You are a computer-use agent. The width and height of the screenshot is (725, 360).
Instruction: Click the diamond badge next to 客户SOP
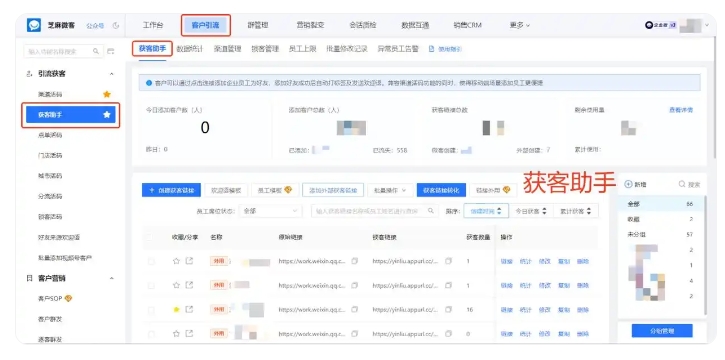click(x=68, y=299)
